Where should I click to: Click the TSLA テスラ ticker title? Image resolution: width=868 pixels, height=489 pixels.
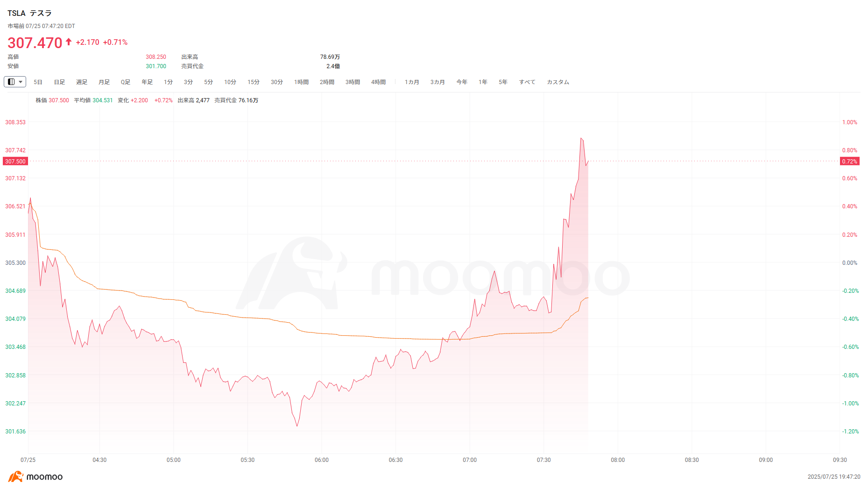29,13
